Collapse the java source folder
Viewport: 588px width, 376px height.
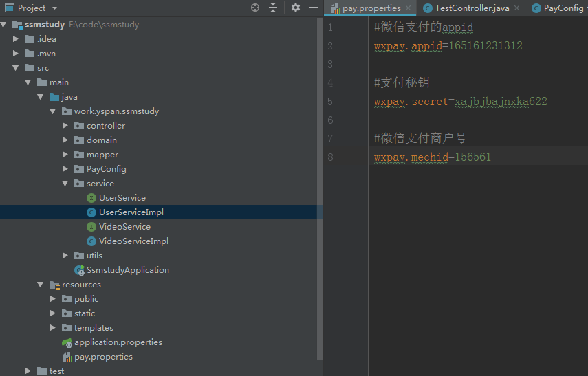tap(41, 97)
